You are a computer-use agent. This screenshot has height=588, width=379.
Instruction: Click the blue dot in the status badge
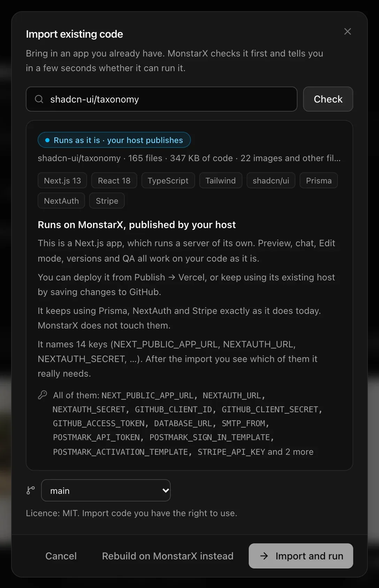point(47,140)
